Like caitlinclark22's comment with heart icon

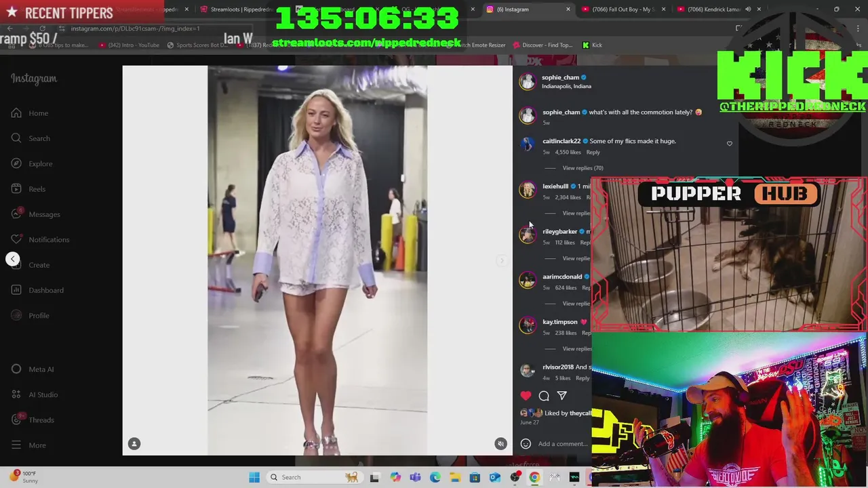point(730,144)
